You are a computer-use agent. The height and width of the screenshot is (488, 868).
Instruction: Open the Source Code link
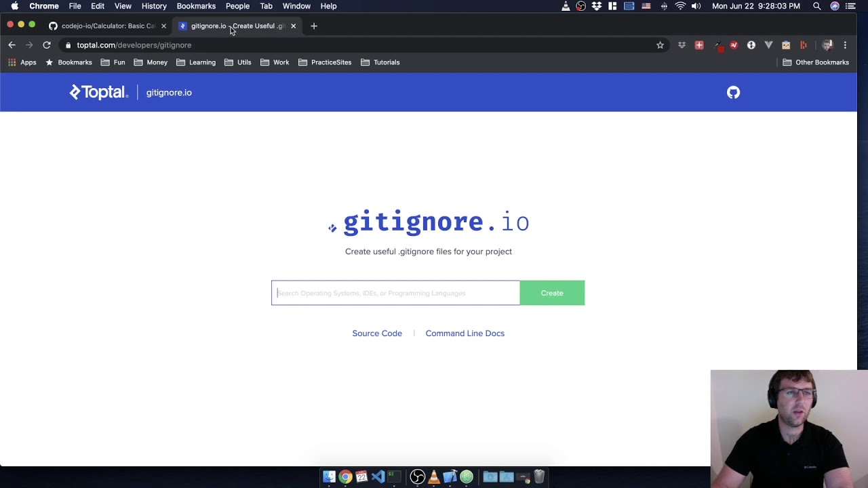tap(377, 333)
